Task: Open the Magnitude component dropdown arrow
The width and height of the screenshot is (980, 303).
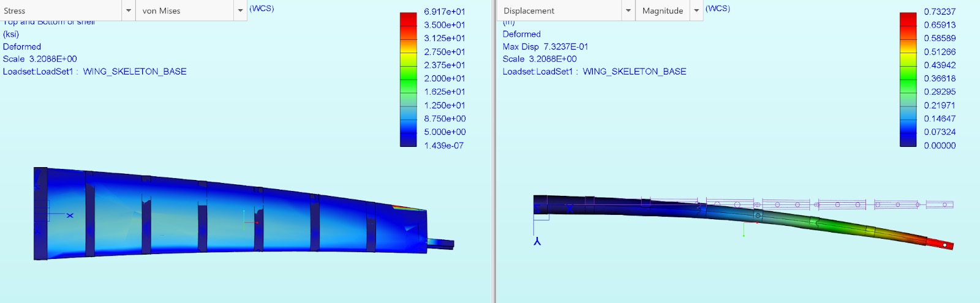Action: point(696,10)
